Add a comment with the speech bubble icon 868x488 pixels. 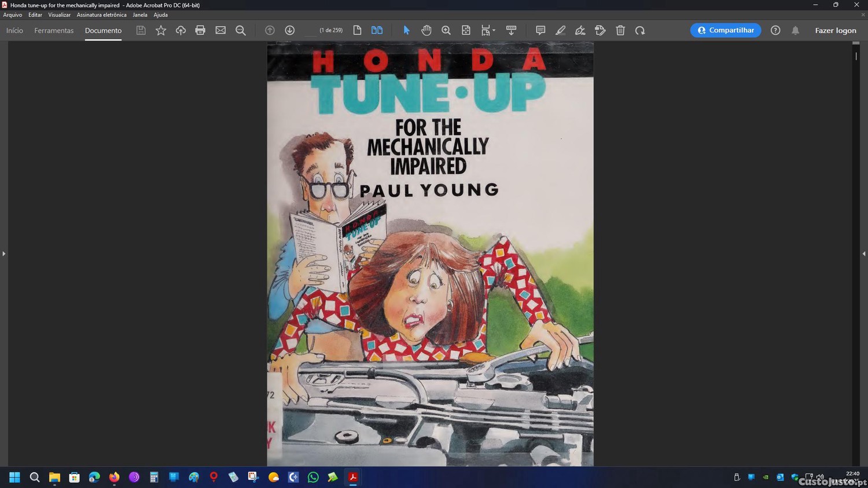tap(540, 31)
